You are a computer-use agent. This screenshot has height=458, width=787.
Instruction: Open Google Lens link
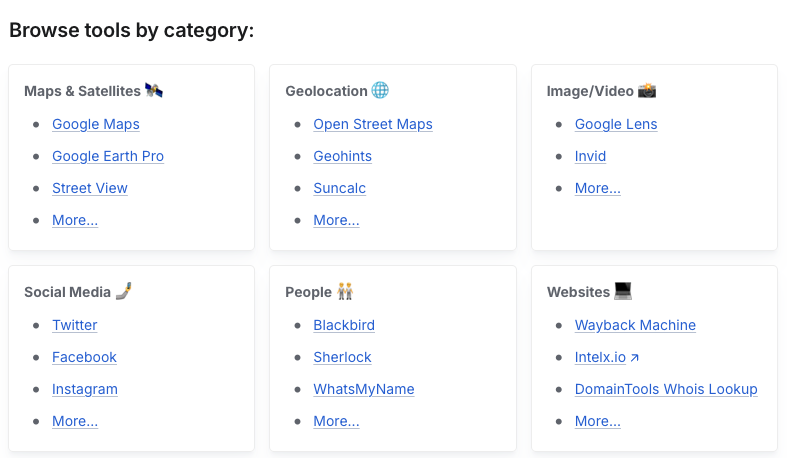[616, 124]
